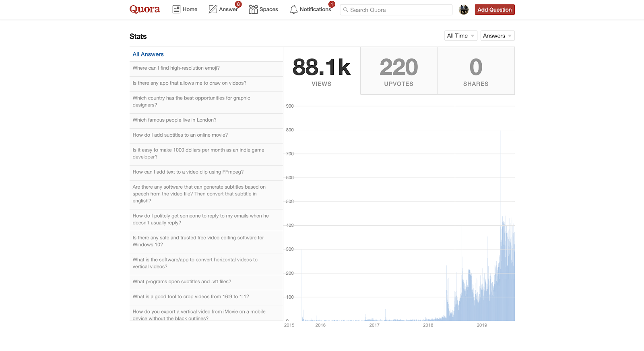Click the Quora logo

(144, 9)
